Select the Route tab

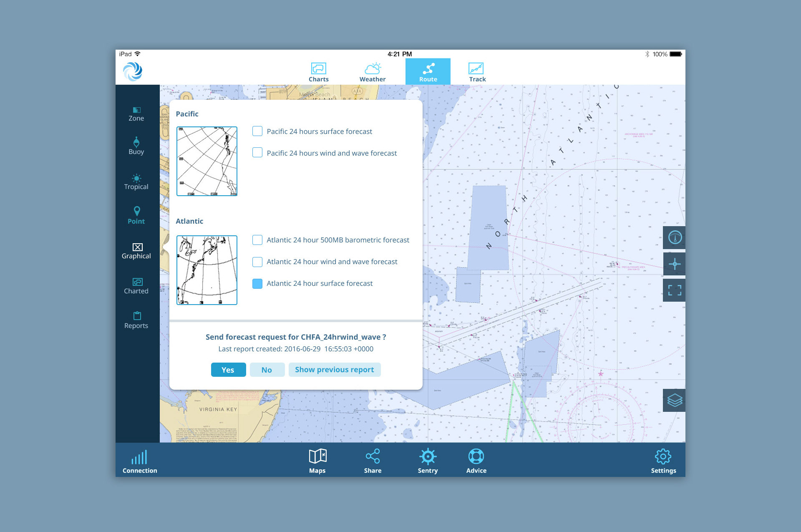click(428, 72)
